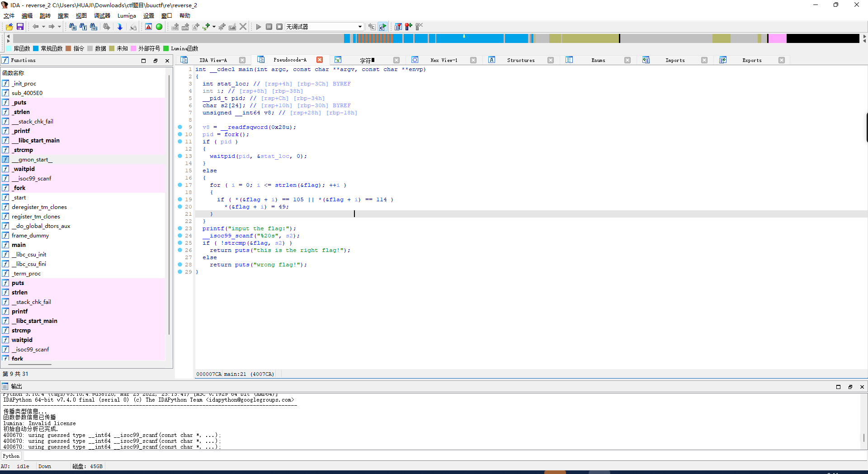Open the 编辑 menu
The image size is (868, 474).
[27, 15]
